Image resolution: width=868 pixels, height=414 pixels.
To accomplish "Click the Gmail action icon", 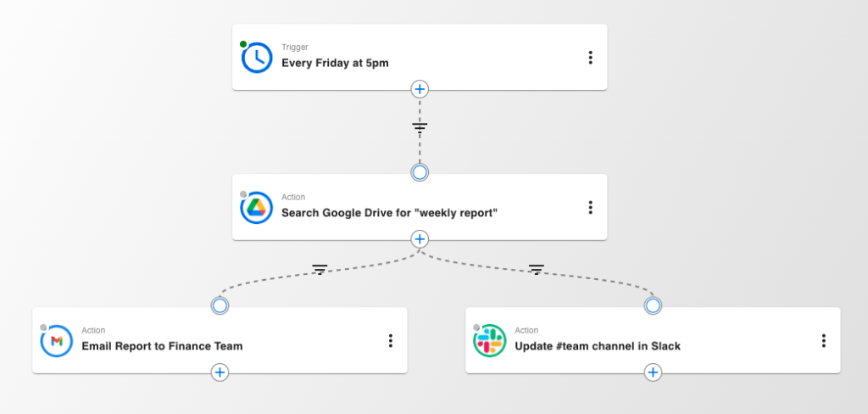I will [x=57, y=341].
